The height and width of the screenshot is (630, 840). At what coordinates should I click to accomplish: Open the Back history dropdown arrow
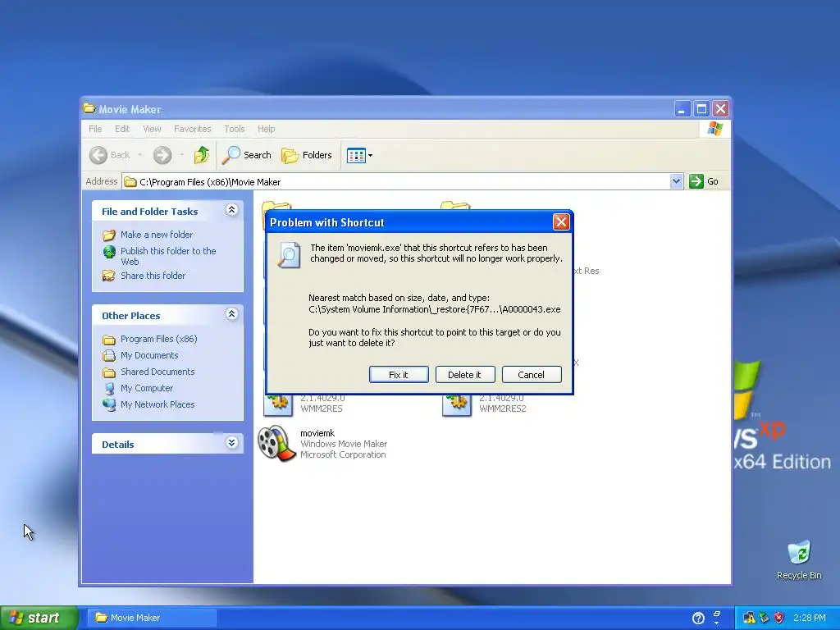[139, 155]
